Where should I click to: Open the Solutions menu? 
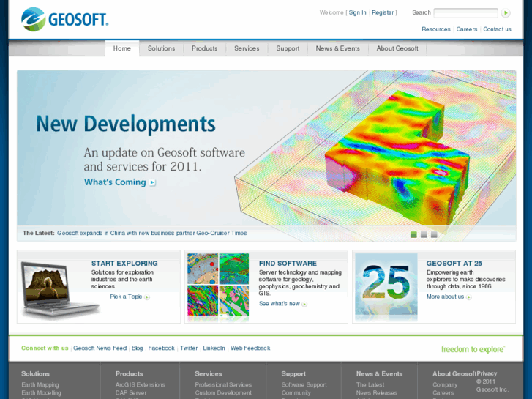pos(162,48)
